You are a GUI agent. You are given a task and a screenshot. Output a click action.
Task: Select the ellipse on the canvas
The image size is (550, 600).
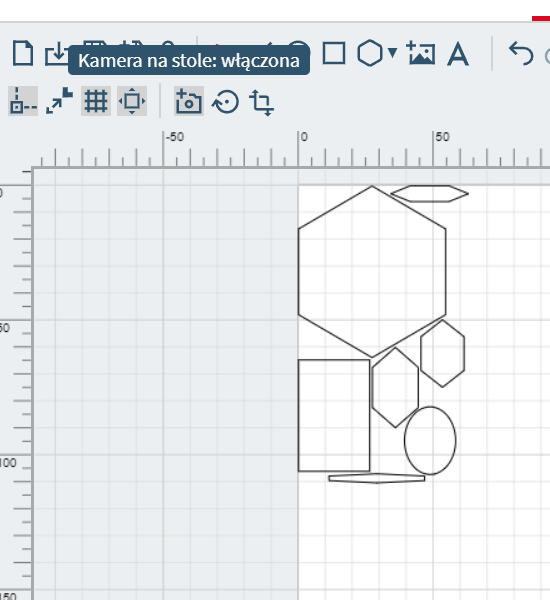(x=430, y=440)
